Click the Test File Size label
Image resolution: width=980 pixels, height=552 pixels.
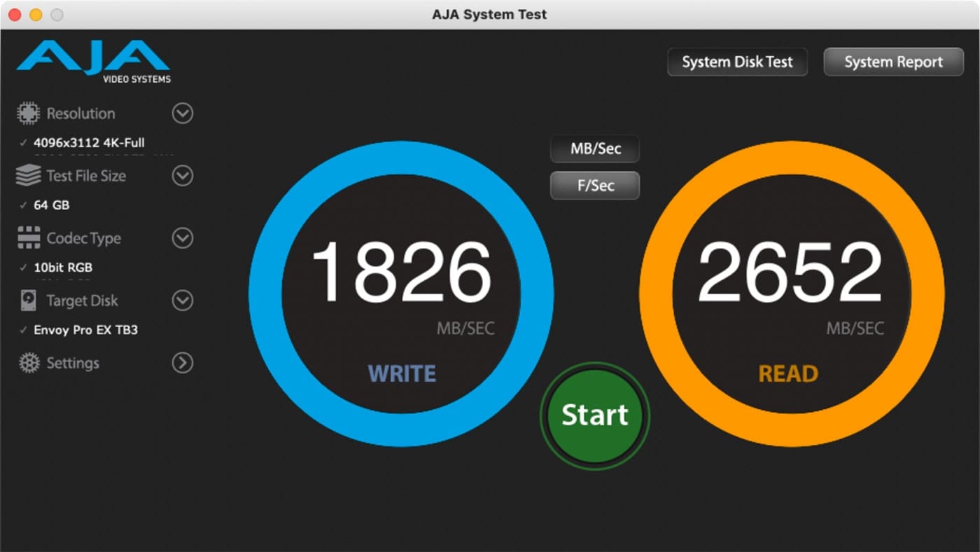[86, 176]
